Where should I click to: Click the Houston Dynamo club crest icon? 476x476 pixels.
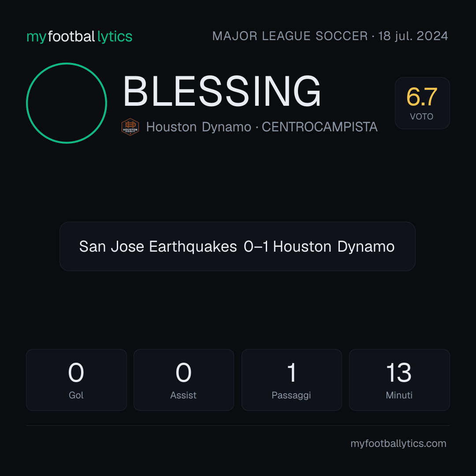(x=130, y=127)
